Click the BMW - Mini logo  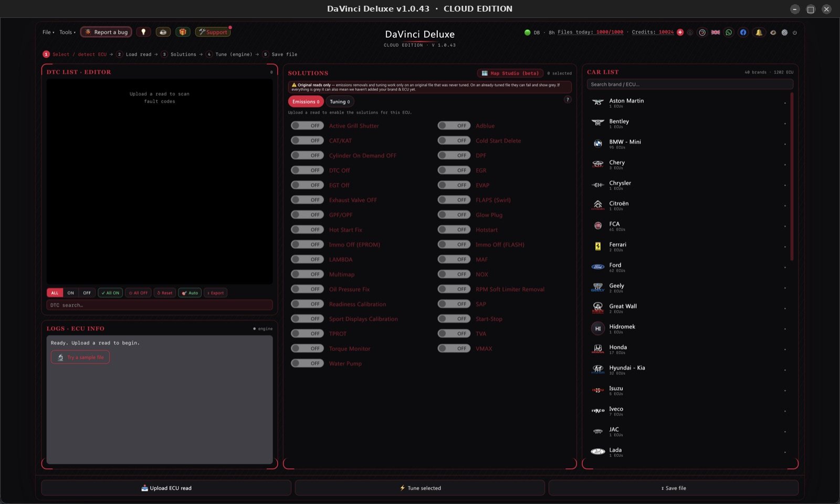(x=597, y=144)
